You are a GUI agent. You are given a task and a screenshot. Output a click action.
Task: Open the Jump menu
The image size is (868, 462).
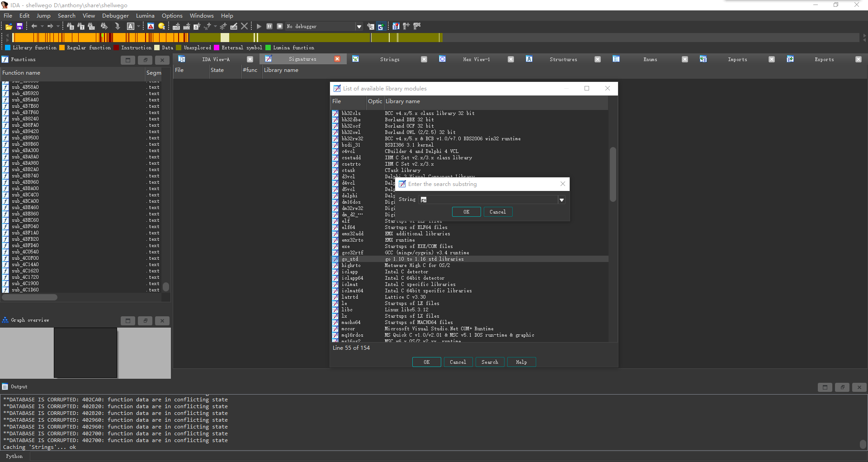(43, 15)
